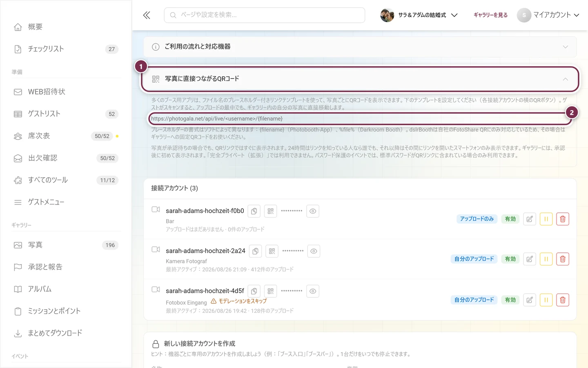Open チェックリスト in the sidebar

[66, 49]
